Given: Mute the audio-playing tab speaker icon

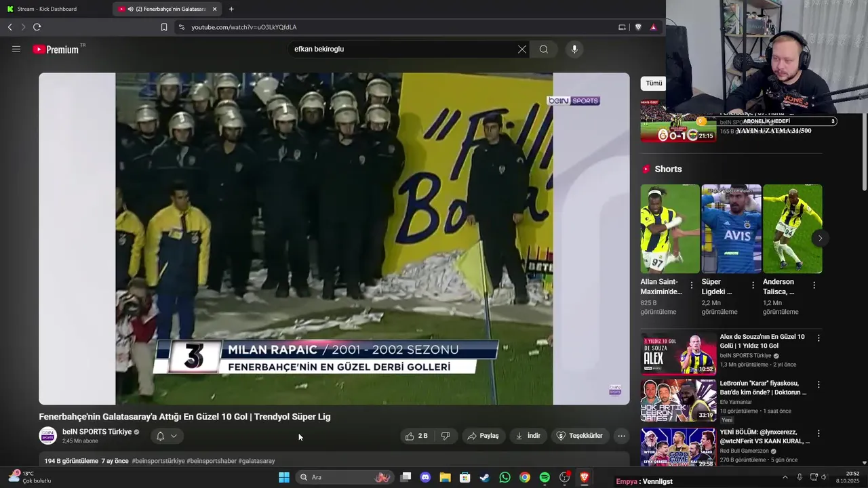Looking at the screenshot, I should pos(130,9).
